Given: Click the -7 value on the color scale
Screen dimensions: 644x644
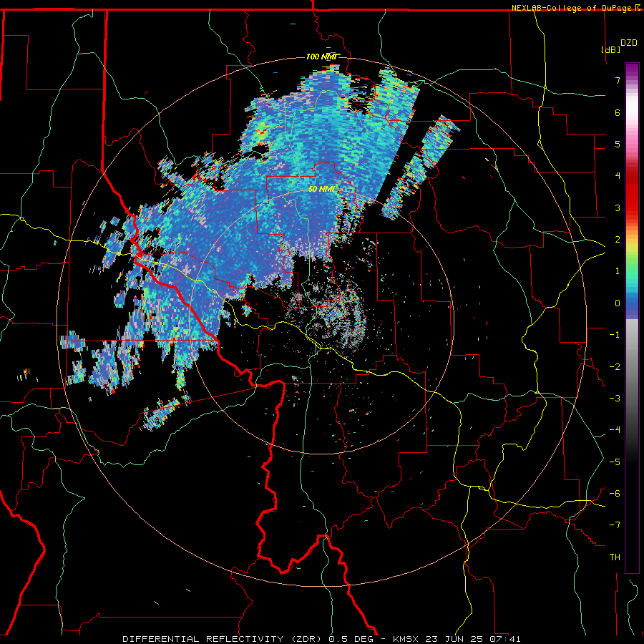Looking at the screenshot, I should [x=615, y=525].
